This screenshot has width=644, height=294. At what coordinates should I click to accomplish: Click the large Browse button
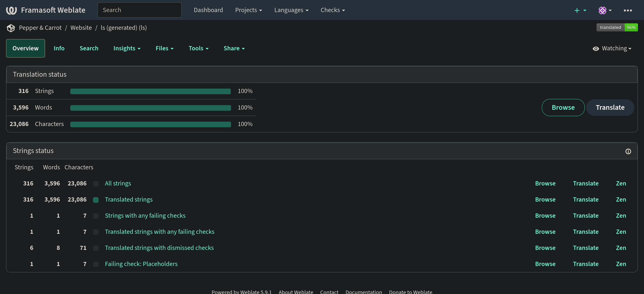tap(563, 108)
